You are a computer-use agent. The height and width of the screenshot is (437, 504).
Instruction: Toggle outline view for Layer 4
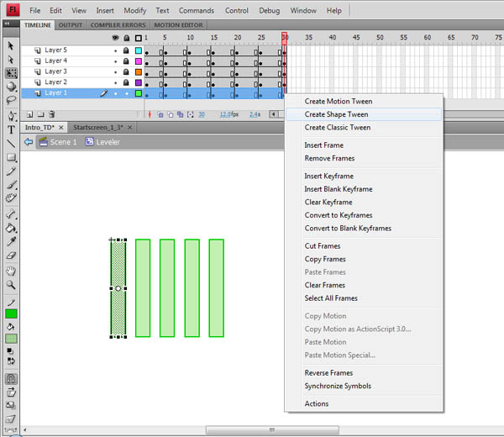(139, 61)
